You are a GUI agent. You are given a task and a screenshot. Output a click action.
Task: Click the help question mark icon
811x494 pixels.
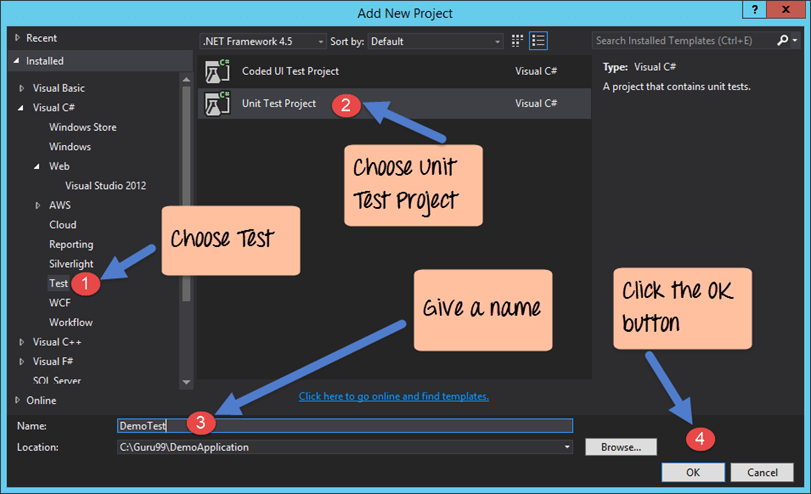(x=752, y=10)
